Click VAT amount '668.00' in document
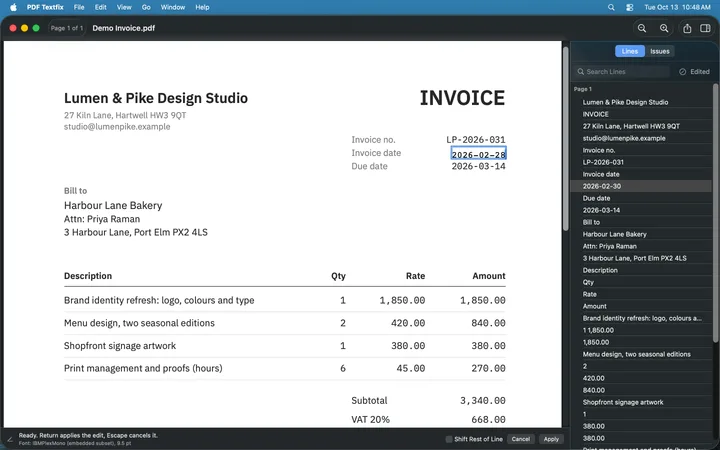The width and height of the screenshot is (720, 450). pos(488,419)
